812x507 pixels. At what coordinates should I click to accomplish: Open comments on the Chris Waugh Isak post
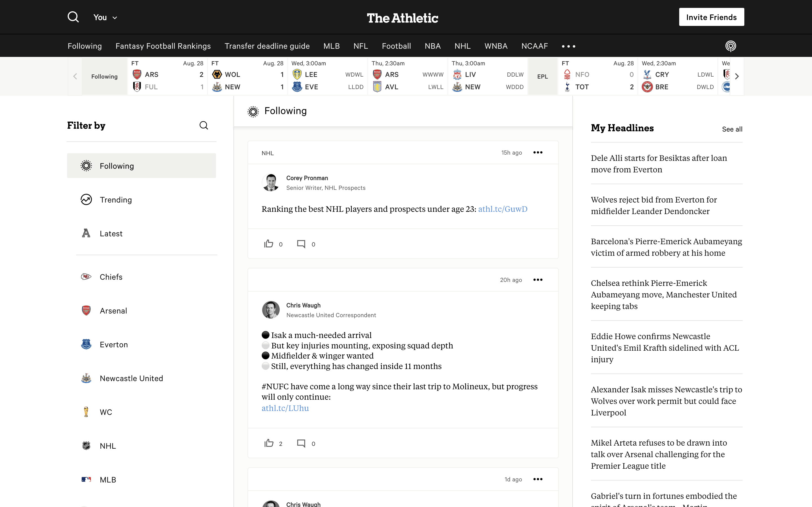click(301, 443)
